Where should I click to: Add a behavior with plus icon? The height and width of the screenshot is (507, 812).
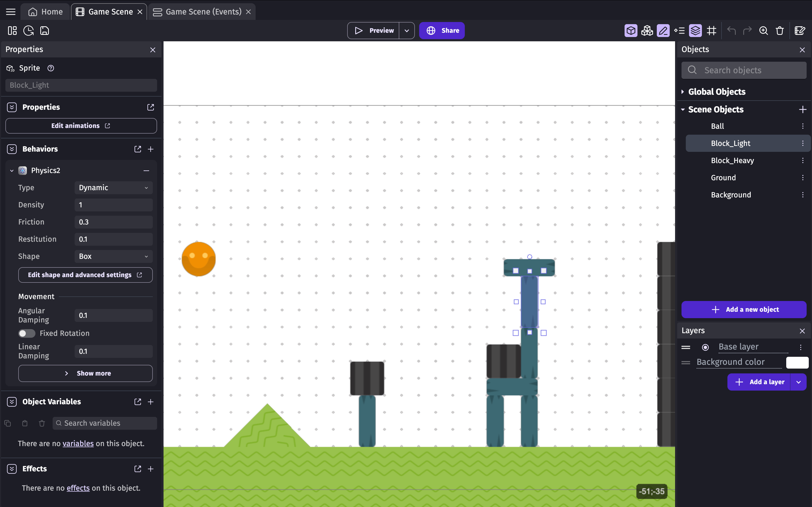(x=151, y=149)
